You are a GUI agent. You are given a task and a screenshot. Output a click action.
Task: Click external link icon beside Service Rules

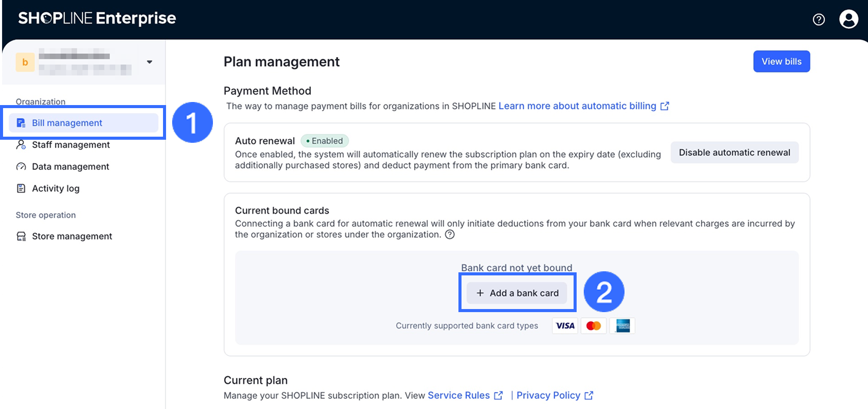pos(498,396)
